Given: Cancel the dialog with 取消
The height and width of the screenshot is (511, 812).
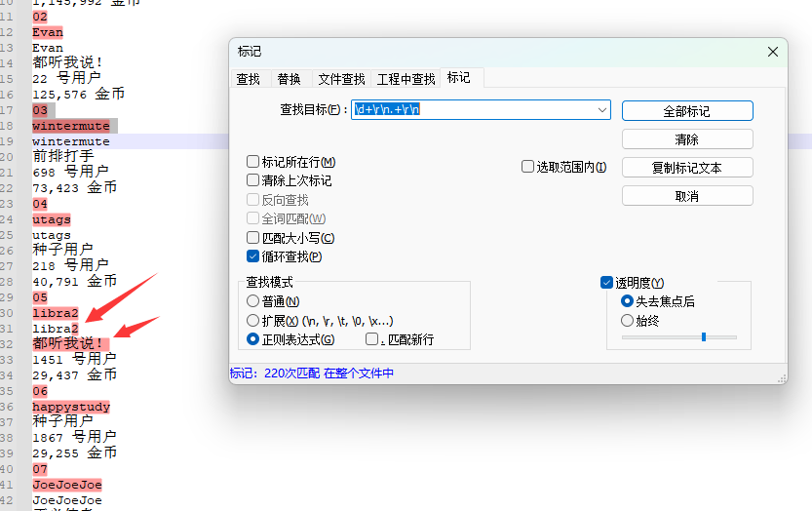Looking at the screenshot, I should click(686, 196).
